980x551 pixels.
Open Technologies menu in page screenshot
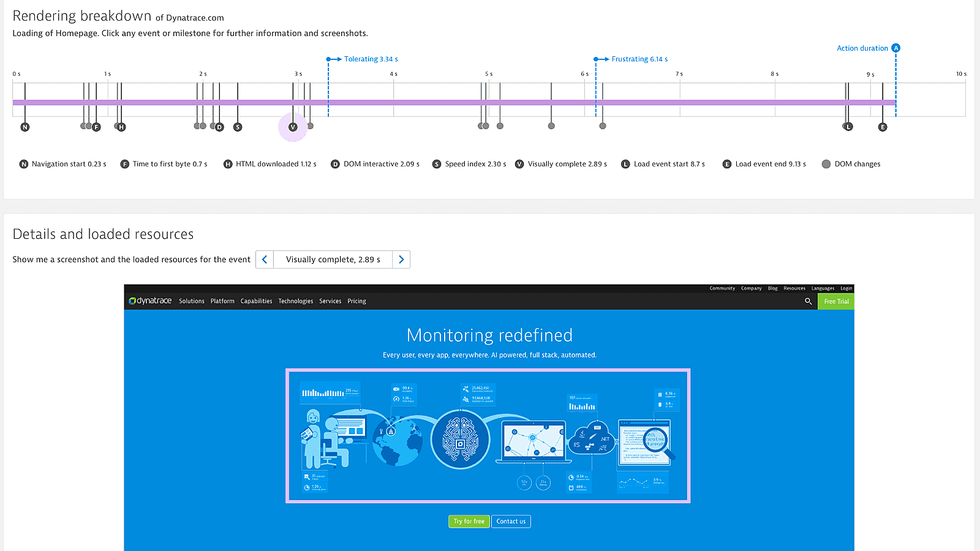295,301
